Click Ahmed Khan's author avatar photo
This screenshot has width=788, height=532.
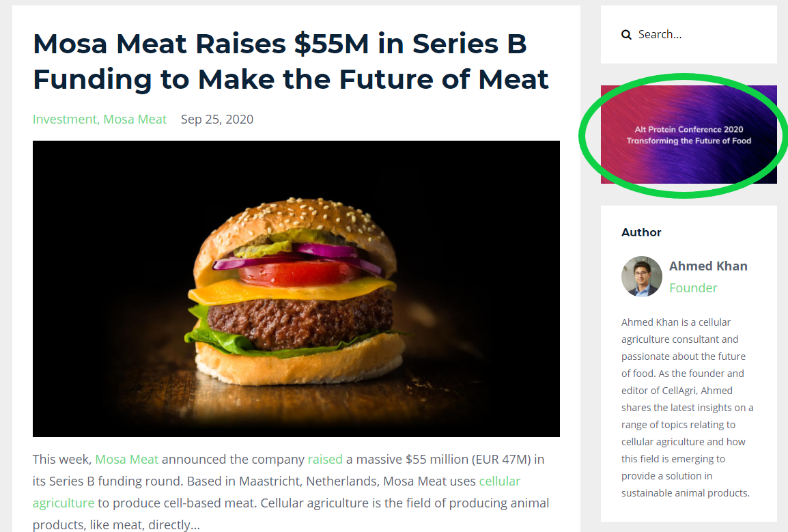tap(642, 277)
